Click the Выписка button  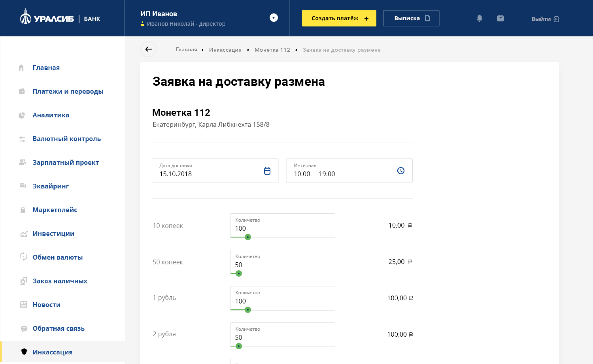(411, 18)
